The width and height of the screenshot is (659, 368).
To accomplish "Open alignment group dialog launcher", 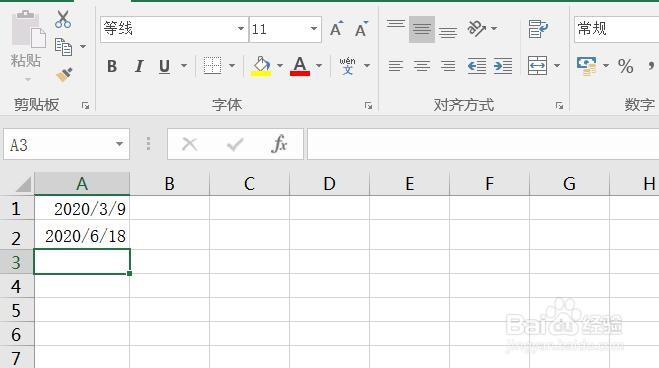I will tap(559, 105).
